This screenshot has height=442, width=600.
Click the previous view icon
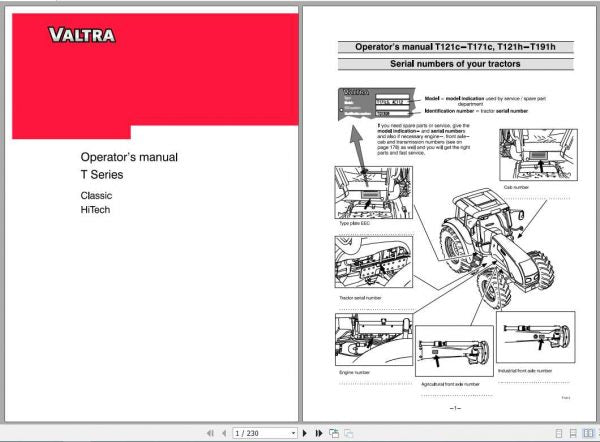point(334,433)
